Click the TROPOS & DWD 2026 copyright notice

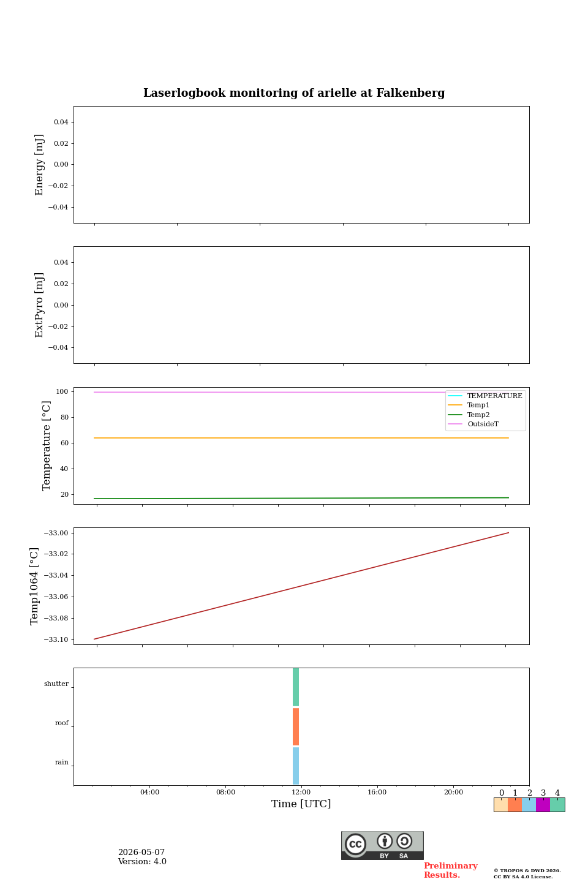(x=527, y=873)
